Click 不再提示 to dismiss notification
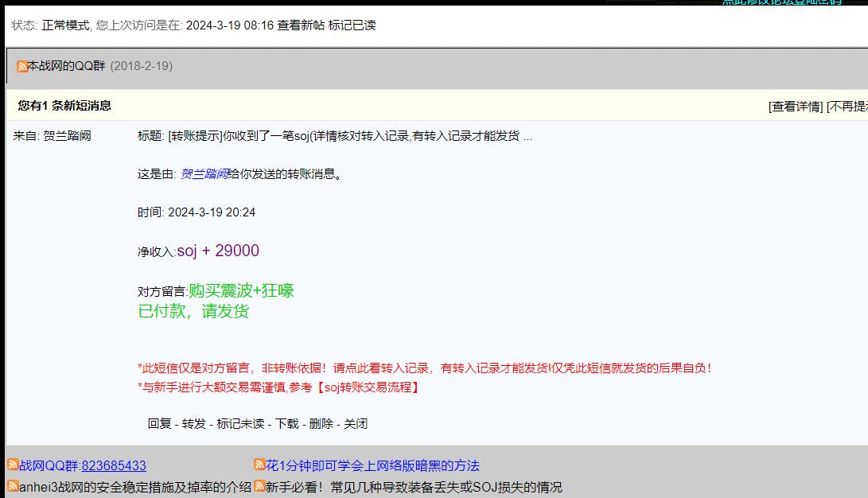Screen dimensions: 868x498 [848, 107]
